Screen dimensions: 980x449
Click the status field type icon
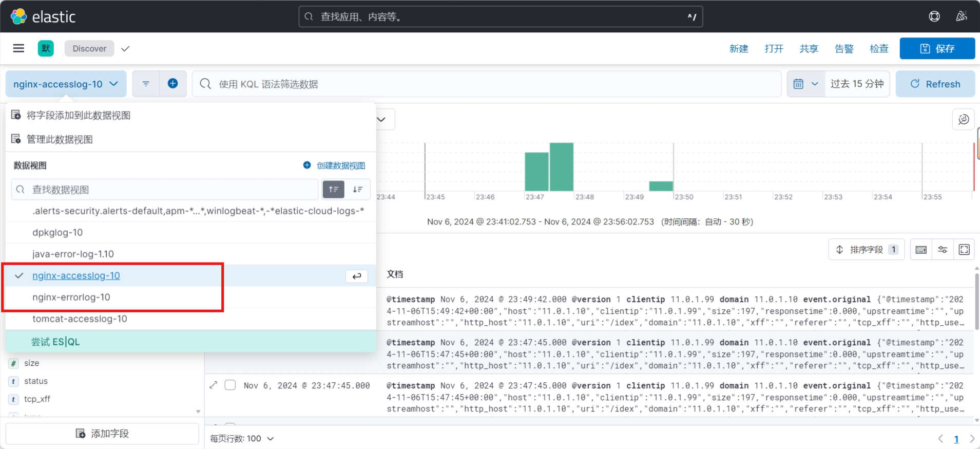[13, 381]
